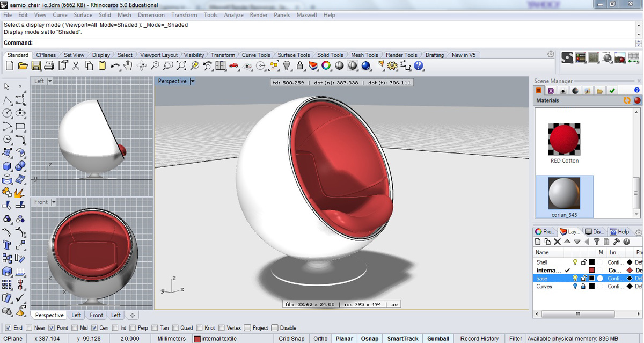
Task: Toggle the Near osnap checkbox
Action: 29,328
